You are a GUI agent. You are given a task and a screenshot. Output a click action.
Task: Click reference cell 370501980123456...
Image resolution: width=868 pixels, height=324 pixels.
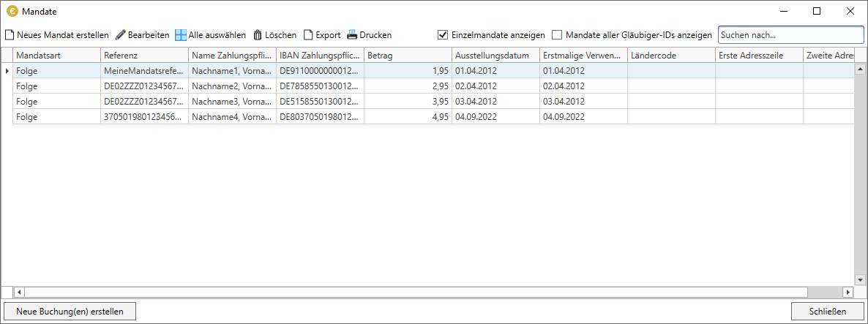coord(144,117)
